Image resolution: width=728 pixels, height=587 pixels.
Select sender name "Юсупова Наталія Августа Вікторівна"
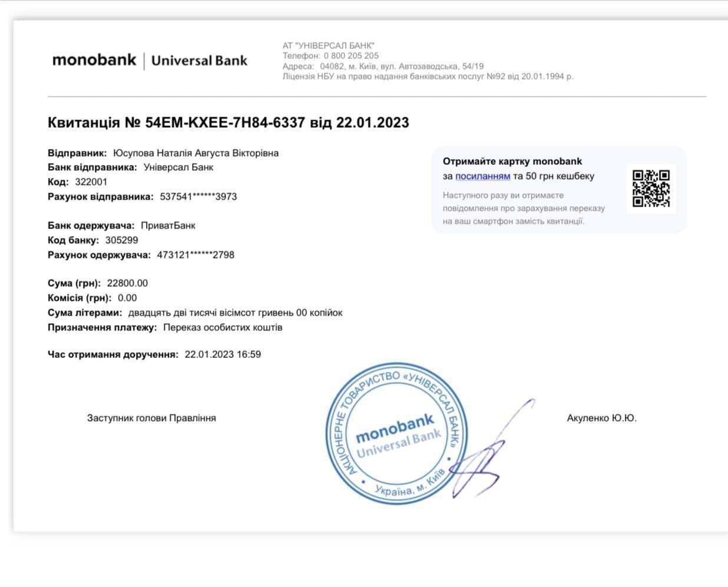point(196,153)
